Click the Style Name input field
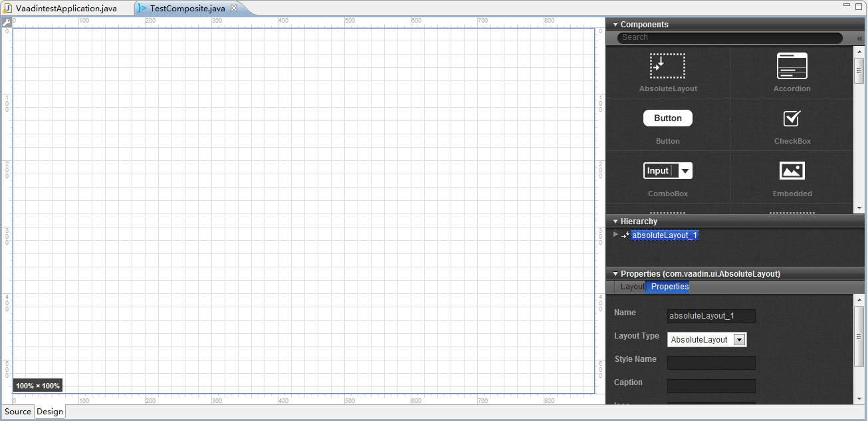 (711, 362)
